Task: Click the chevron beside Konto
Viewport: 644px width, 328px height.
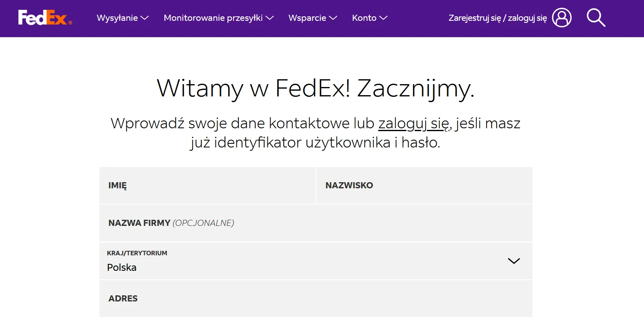Action: (383, 18)
